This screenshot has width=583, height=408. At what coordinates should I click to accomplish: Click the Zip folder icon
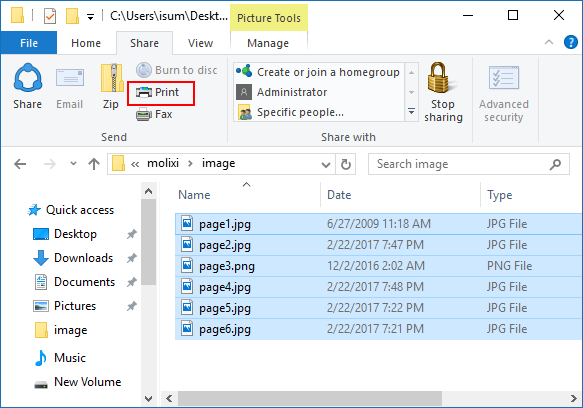tap(111, 78)
